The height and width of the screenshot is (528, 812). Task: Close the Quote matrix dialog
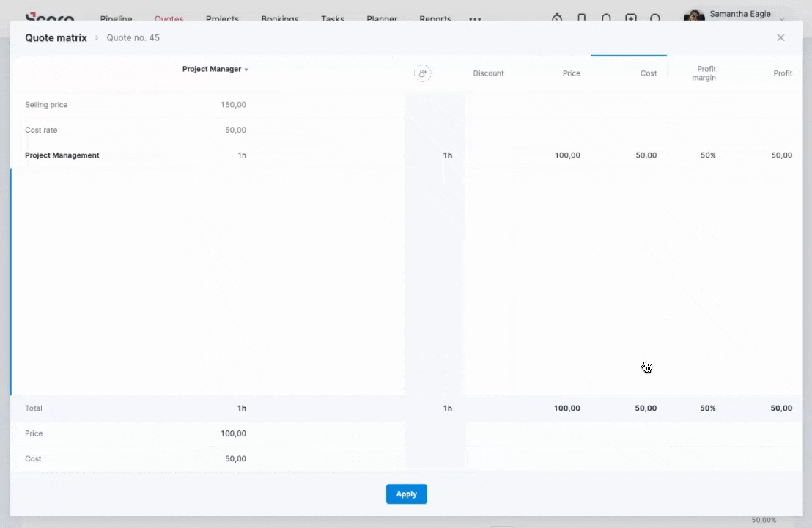pyautogui.click(x=780, y=38)
